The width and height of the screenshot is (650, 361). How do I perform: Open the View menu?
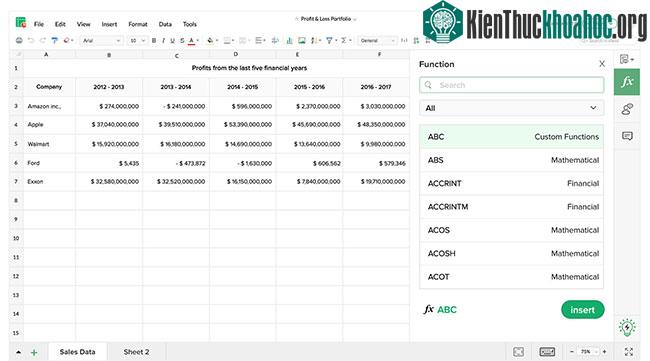click(x=83, y=24)
